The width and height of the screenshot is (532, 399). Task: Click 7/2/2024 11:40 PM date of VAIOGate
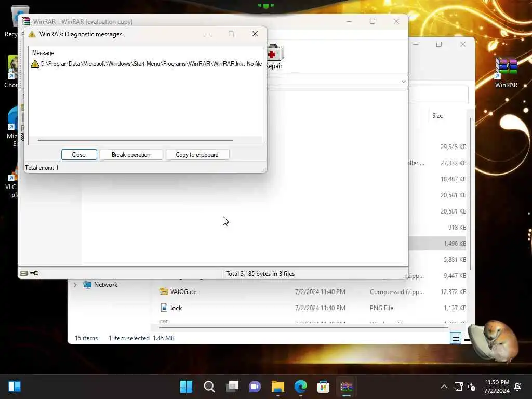(x=320, y=292)
